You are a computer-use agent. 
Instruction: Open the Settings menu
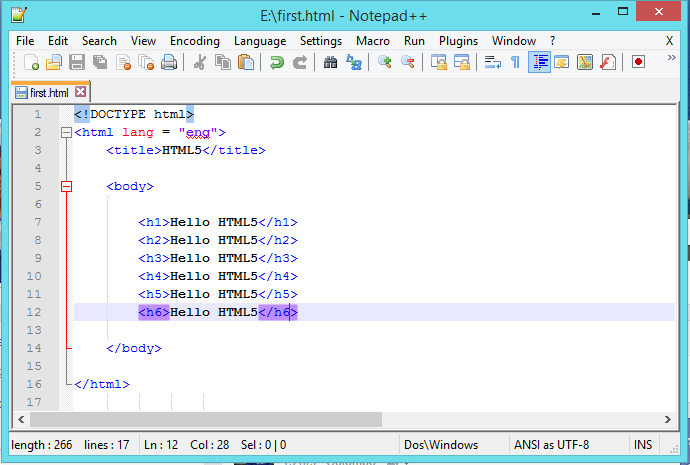click(321, 41)
